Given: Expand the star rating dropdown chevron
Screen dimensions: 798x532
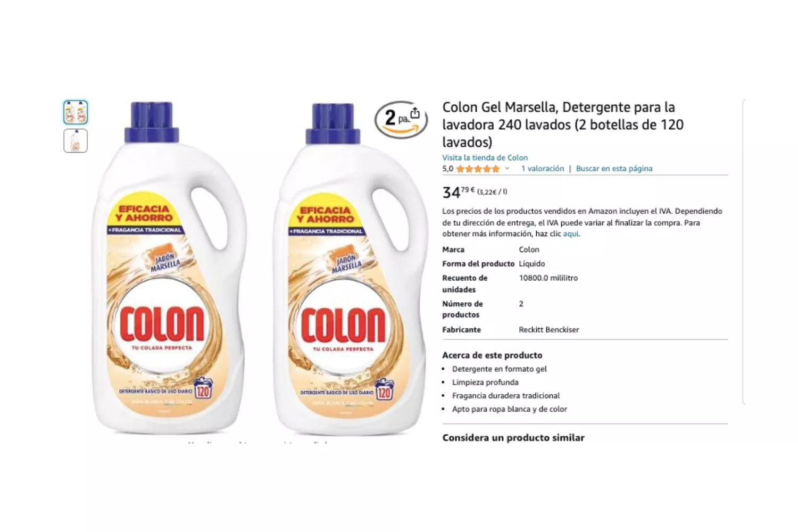Looking at the screenshot, I should [x=507, y=169].
